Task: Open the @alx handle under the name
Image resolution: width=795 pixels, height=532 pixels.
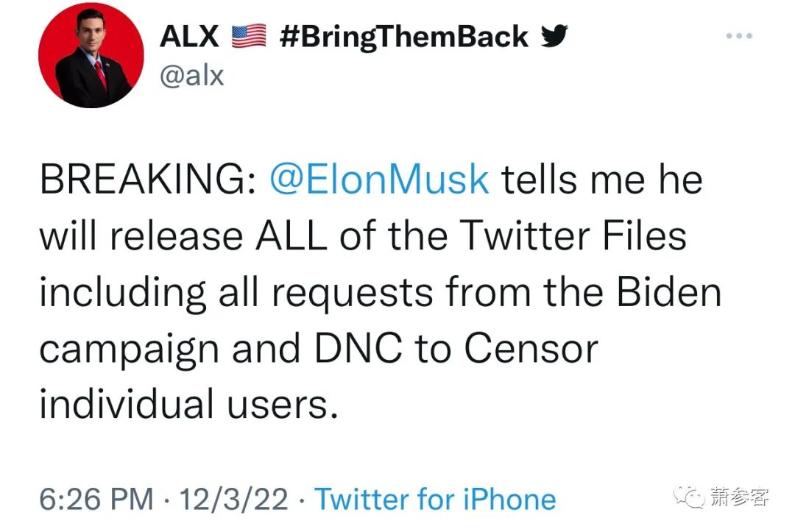Action: click(x=191, y=75)
